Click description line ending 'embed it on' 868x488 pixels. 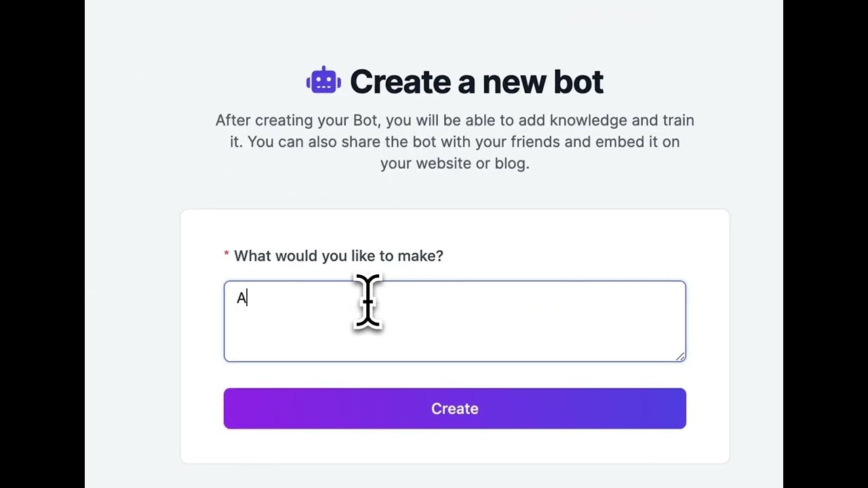coord(454,142)
